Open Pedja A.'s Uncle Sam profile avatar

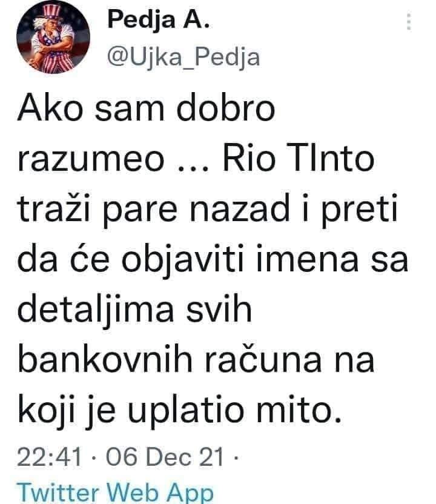tap(53, 38)
